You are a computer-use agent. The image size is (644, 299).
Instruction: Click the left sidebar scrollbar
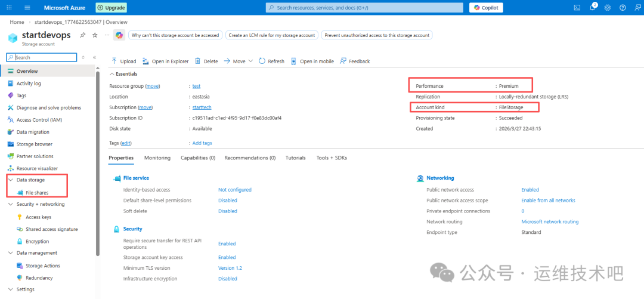98,161
